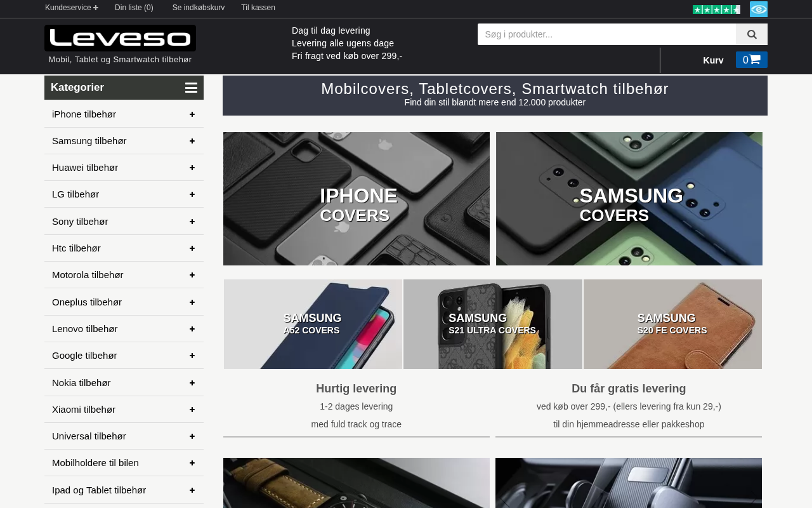Expand Xiaomi tilbehør plus icon
Viewport: 812px width, 508px height.
tap(192, 410)
